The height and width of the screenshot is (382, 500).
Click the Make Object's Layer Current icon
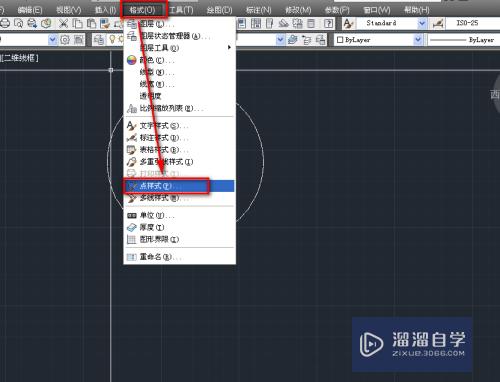(293, 40)
